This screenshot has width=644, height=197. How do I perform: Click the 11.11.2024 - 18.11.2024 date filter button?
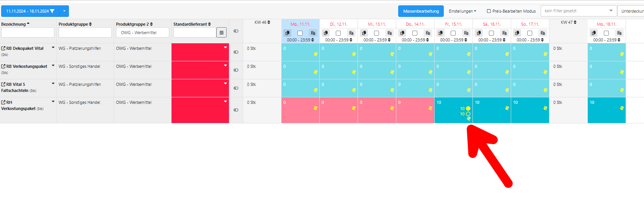(x=30, y=11)
